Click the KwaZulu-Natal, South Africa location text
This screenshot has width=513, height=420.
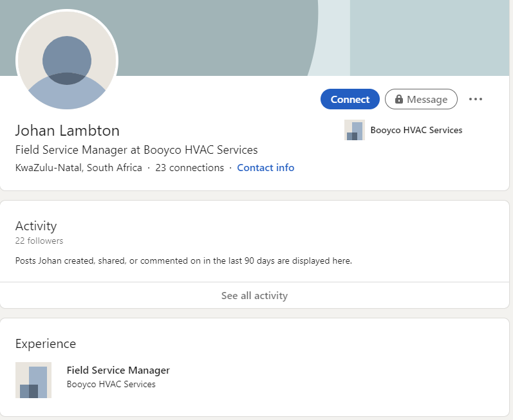[79, 168]
